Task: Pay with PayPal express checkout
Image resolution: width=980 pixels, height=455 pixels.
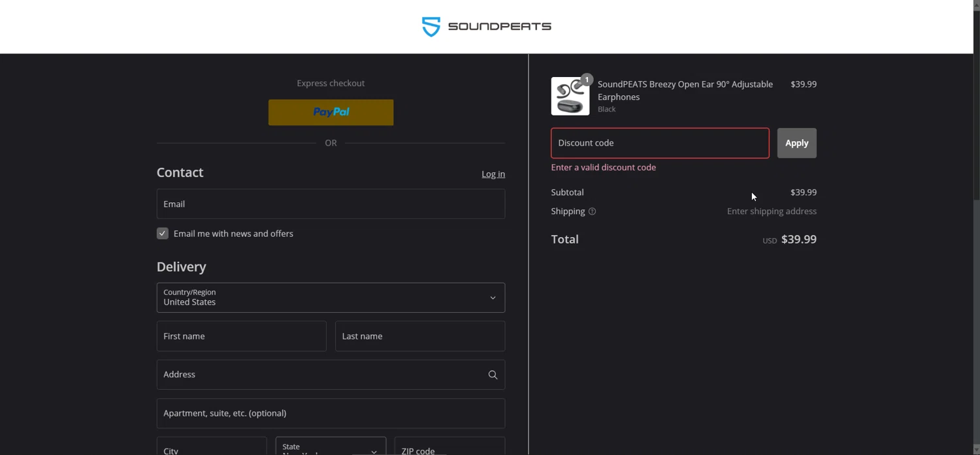Action: click(331, 112)
